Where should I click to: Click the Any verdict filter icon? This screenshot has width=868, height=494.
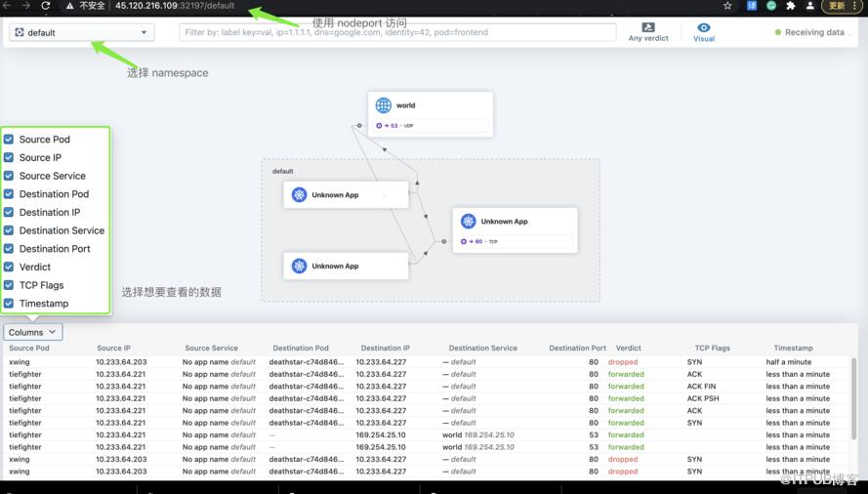pos(648,27)
